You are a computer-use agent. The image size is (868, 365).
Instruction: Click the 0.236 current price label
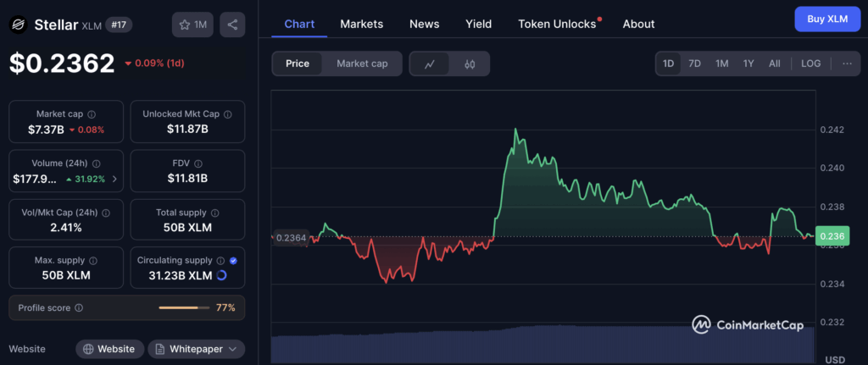click(832, 236)
